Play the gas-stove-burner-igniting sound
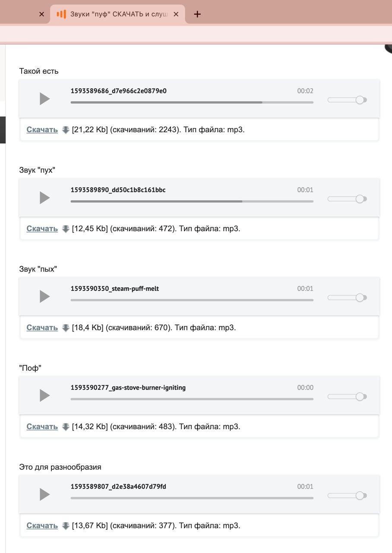 coord(44,396)
